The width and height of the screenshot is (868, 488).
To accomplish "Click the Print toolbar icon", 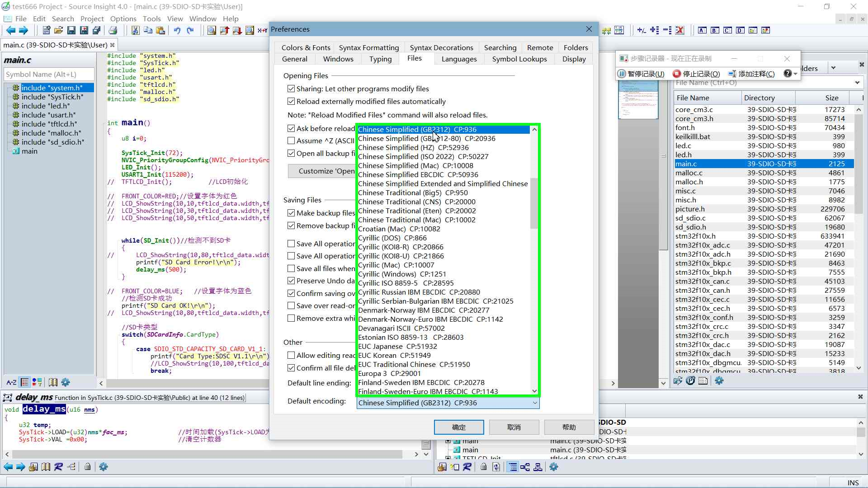I will pyautogui.click(x=113, y=30).
